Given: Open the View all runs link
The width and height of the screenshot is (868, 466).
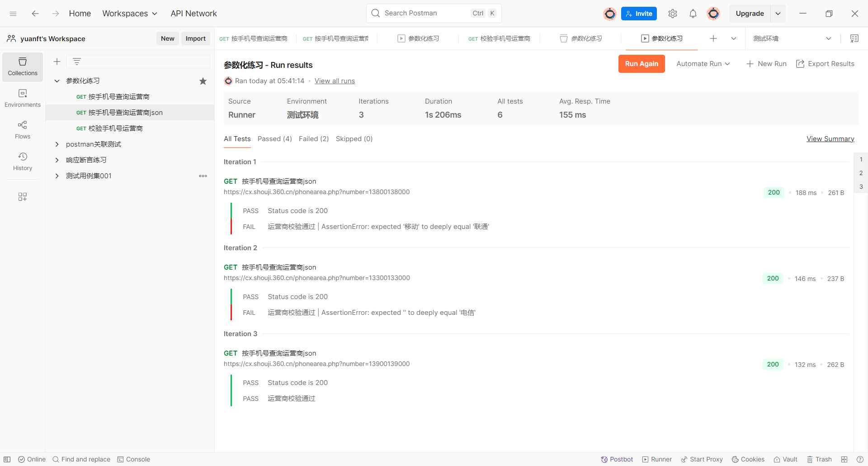Looking at the screenshot, I should pyautogui.click(x=335, y=81).
